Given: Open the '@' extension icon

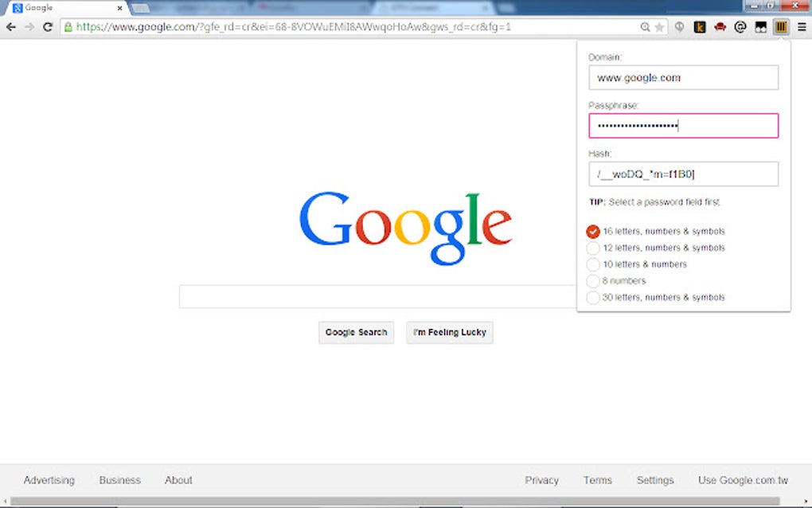Looking at the screenshot, I should tap(740, 27).
